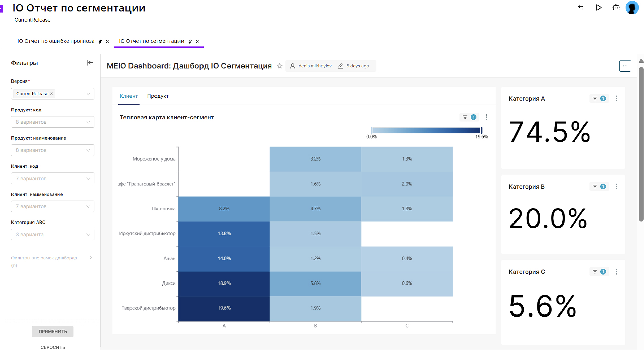Open heatmap chart three-dot menu
The height and width of the screenshot is (350, 644).
pyautogui.click(x=486, y=117)
